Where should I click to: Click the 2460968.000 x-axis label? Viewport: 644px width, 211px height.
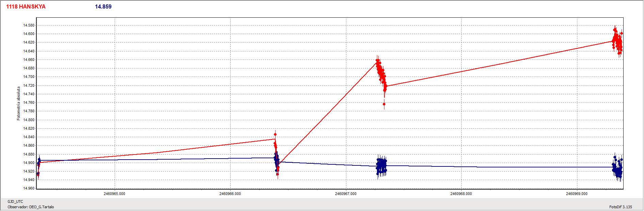coord(461,194)
